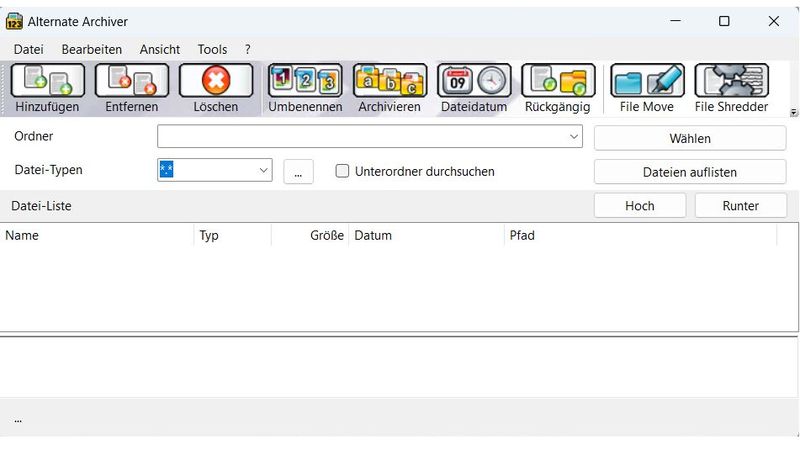Screen dimensions: 800x450
Task: Enable Unterordner durchsuchen checkbox
Action: tap(342, 171)
